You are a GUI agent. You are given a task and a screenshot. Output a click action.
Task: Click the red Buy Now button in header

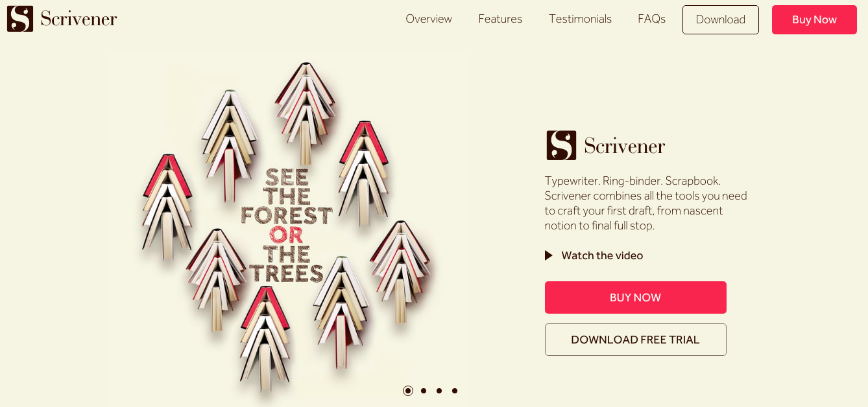pyautogui.click(x=814, y=19)
